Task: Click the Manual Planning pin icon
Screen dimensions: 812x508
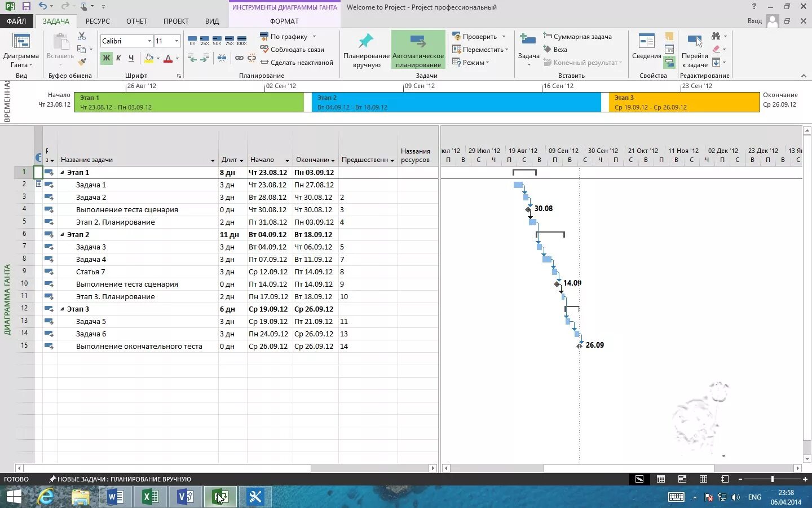Action: pos(366,41)
